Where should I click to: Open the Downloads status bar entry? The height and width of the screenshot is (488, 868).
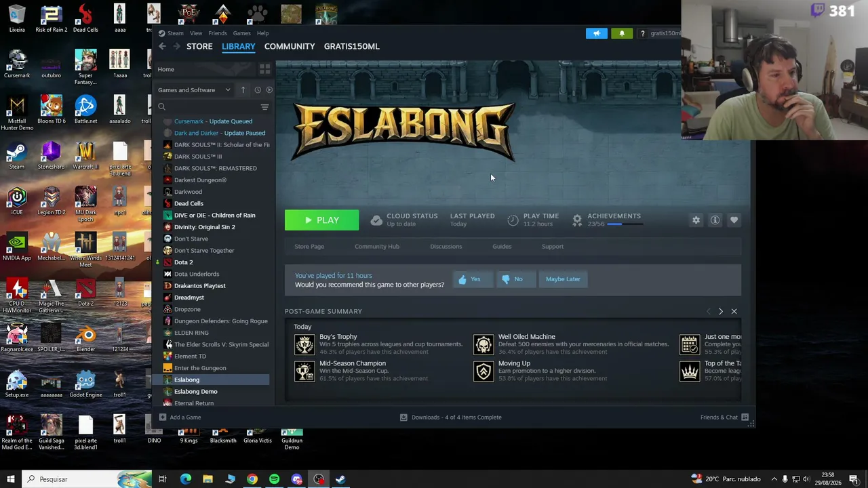coord(450,418)
